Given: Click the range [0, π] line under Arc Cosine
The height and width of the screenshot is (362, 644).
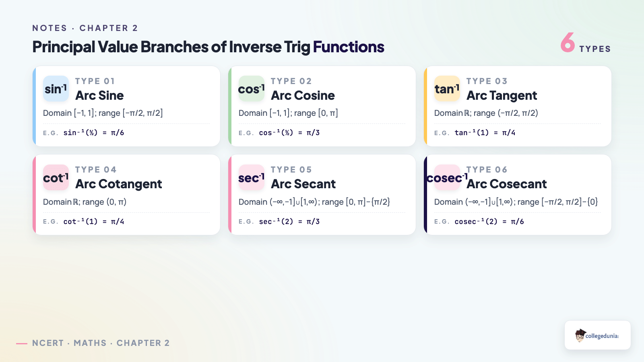Looking at the screenshot, I should coord(288,113).
